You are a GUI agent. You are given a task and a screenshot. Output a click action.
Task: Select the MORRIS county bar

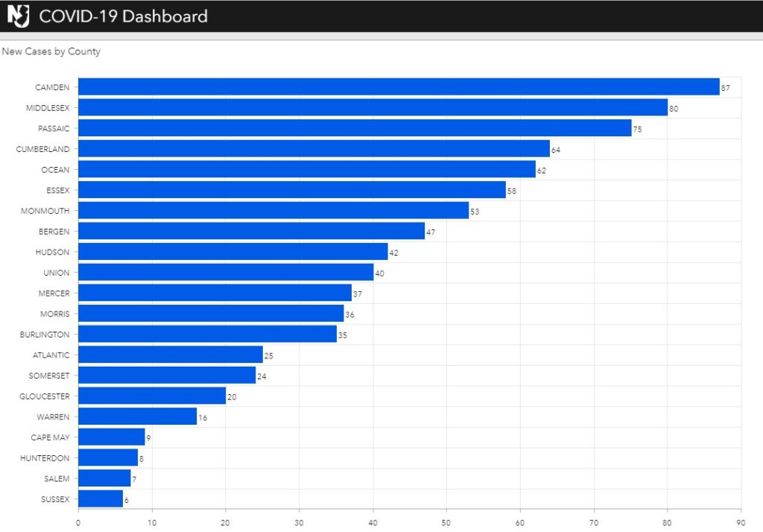coord(211,314)
